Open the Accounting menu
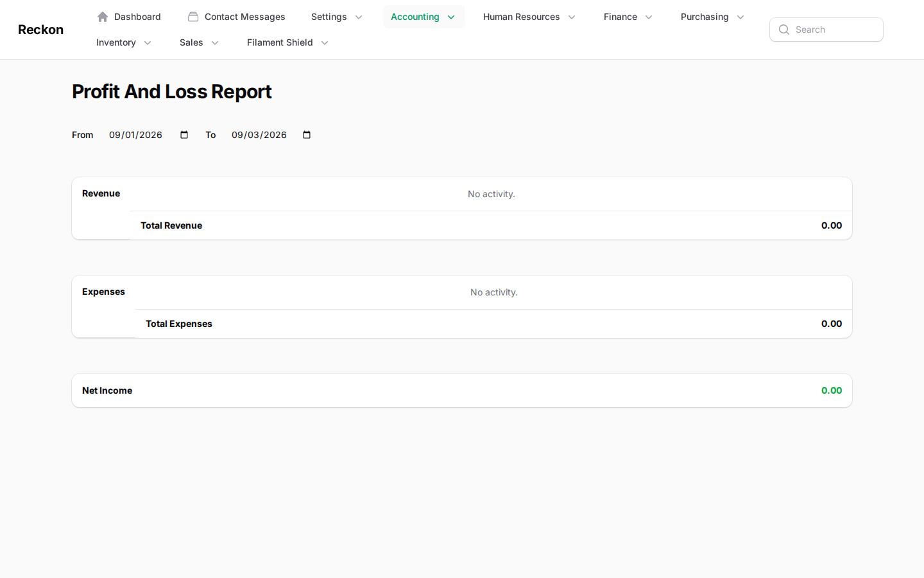The height and width of the screenshot is (578, 924). (x=424, y=17)
